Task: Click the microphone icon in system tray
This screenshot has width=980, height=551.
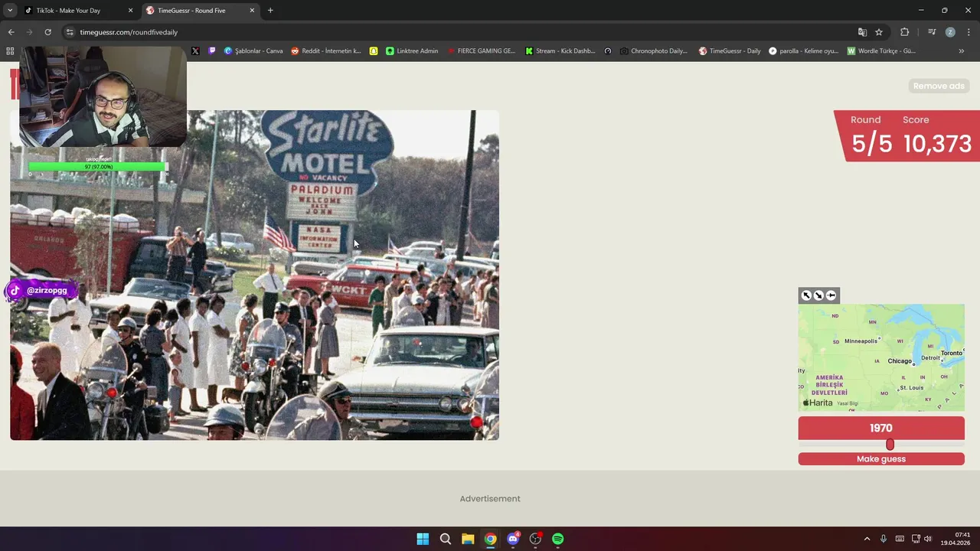Action: pyautogui.click(x=884, y=539)
